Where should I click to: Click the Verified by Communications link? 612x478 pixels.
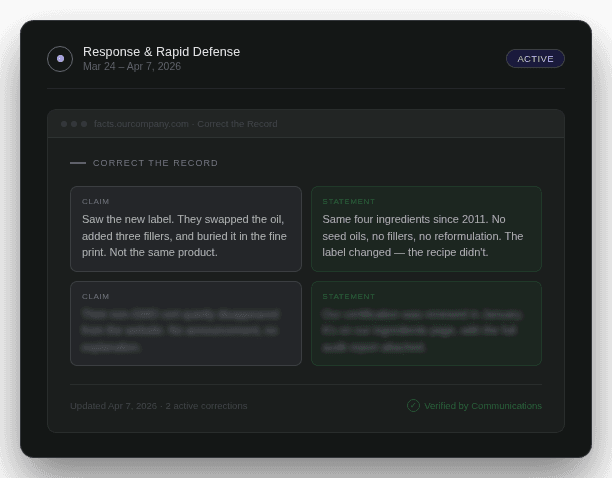point(482,406)
